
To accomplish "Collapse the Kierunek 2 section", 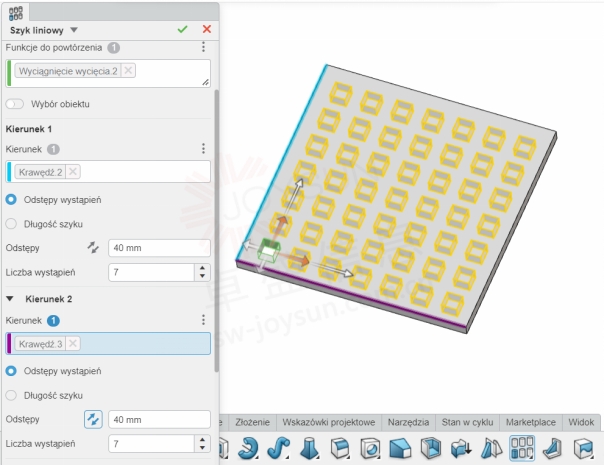I will 11,298.
